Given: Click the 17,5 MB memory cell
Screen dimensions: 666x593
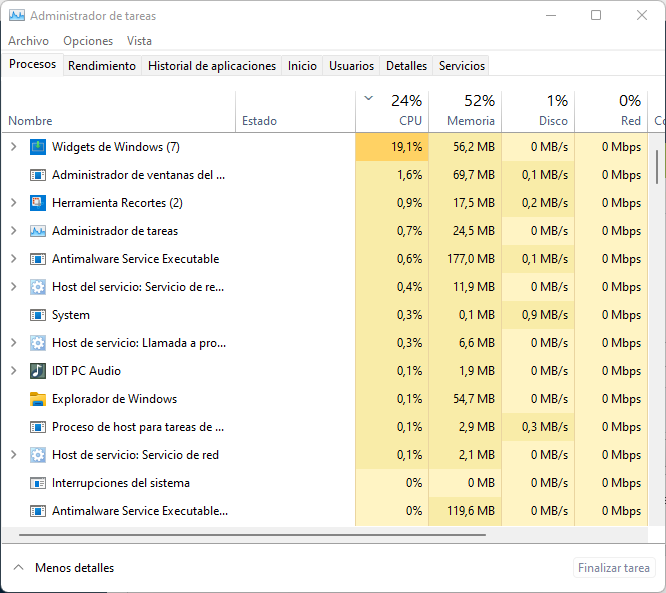Looking at the screenshot, I should (x=465, y=203).
